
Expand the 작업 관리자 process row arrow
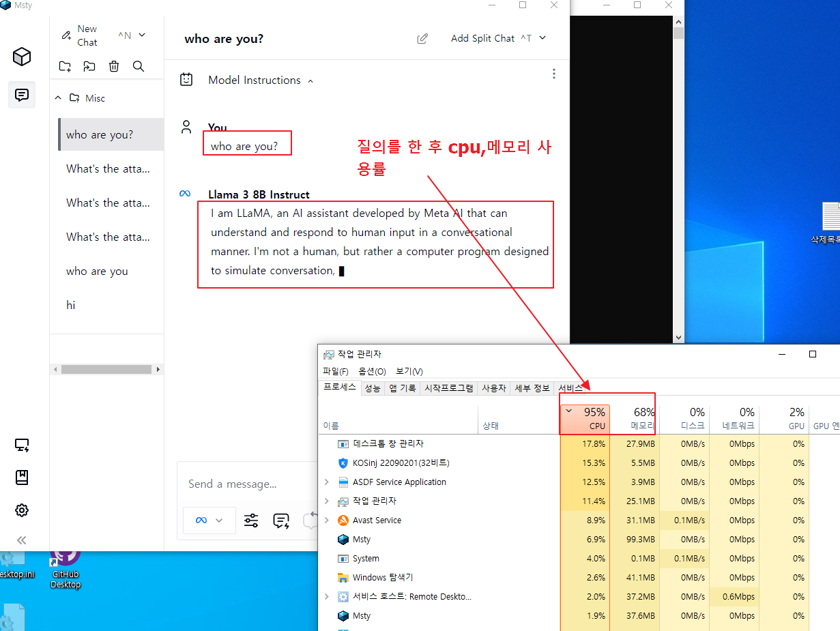click(x=326, y=501)
